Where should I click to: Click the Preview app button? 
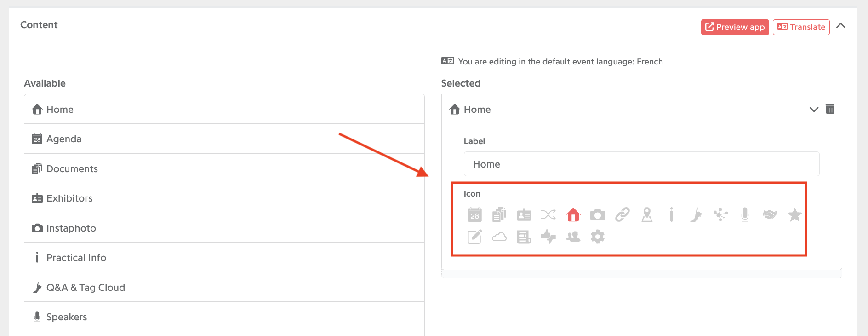point(735,27)
